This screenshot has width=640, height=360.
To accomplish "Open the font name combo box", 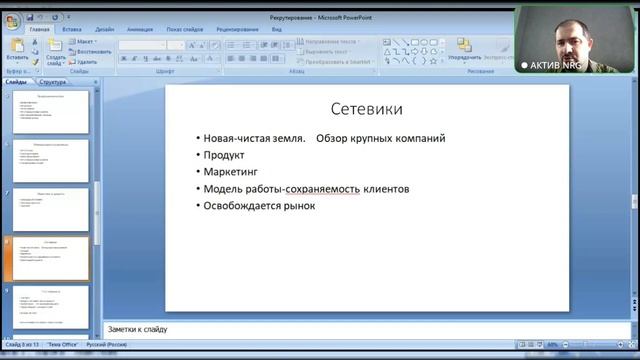I will click(142, 45).
